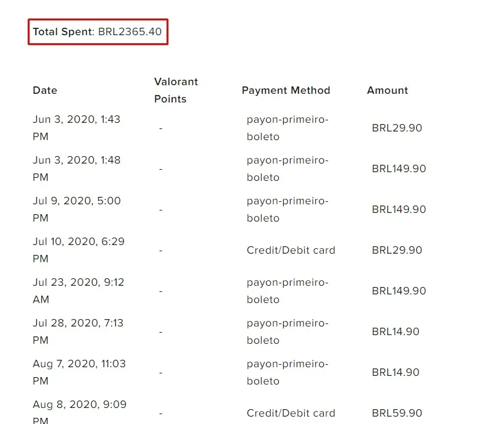Click Valorant Points dash in Jul 10 row
Screen dimensions: 504x424
[161, 251]
